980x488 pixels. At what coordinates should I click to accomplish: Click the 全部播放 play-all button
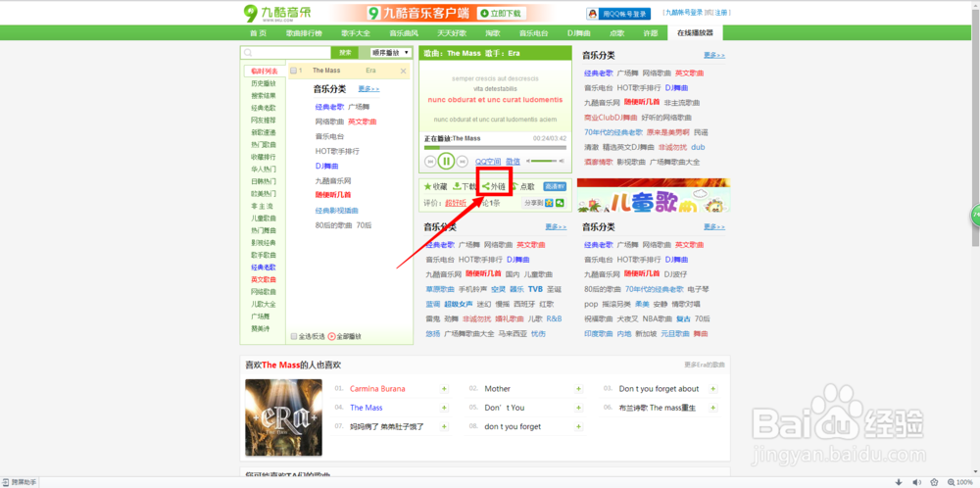tap(344, 336)
